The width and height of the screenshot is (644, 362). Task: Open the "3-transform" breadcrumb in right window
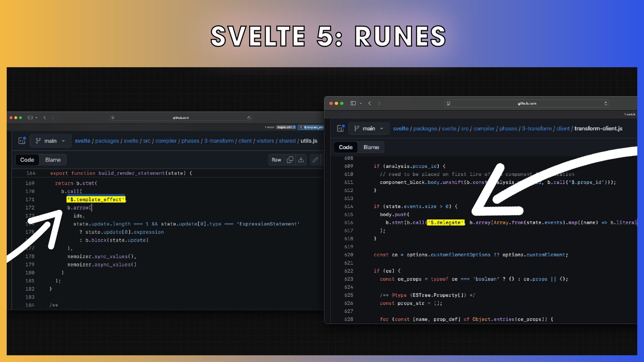tap(537, 128)
